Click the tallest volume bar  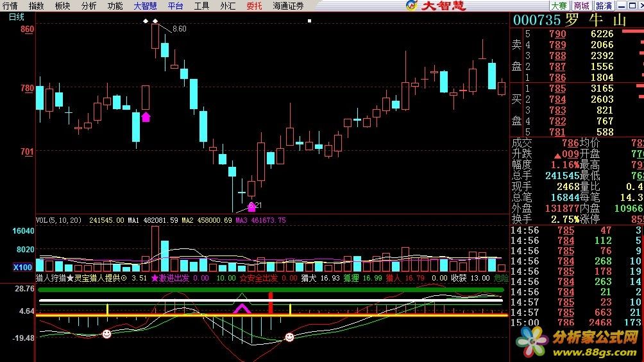tap(155, 248)
